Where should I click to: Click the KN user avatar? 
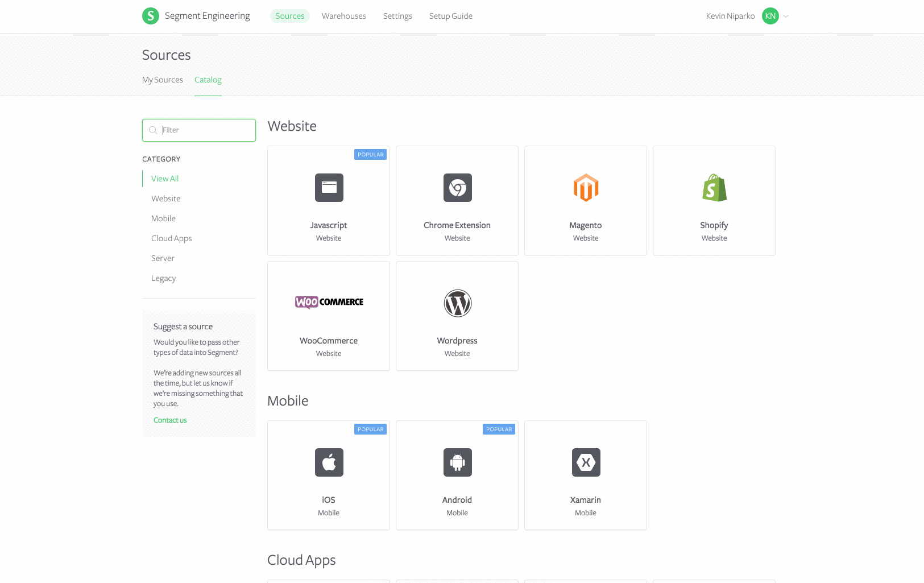coord(770,16)
